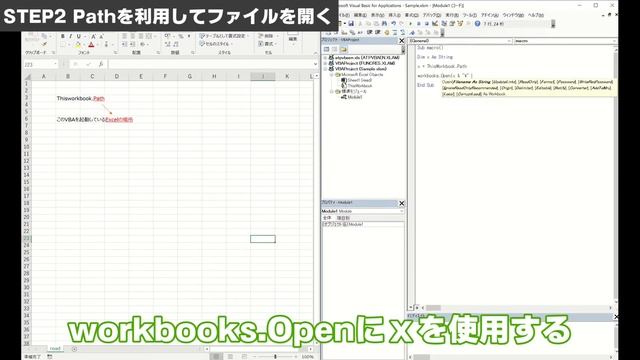Image resolution: width=640 pixels, height=360 pixels.
Task: Click the Excel formula bar input
Action: 210,64
